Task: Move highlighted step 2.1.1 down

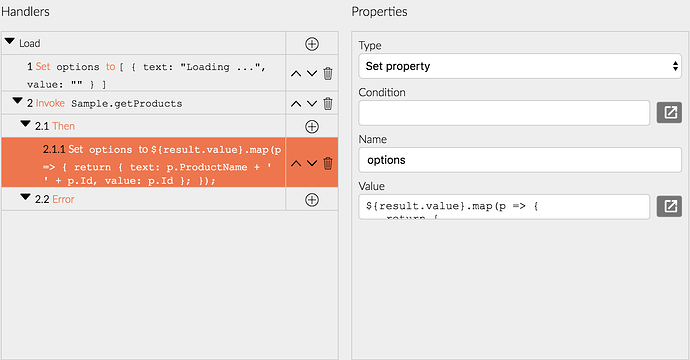Action: point(312,163)
